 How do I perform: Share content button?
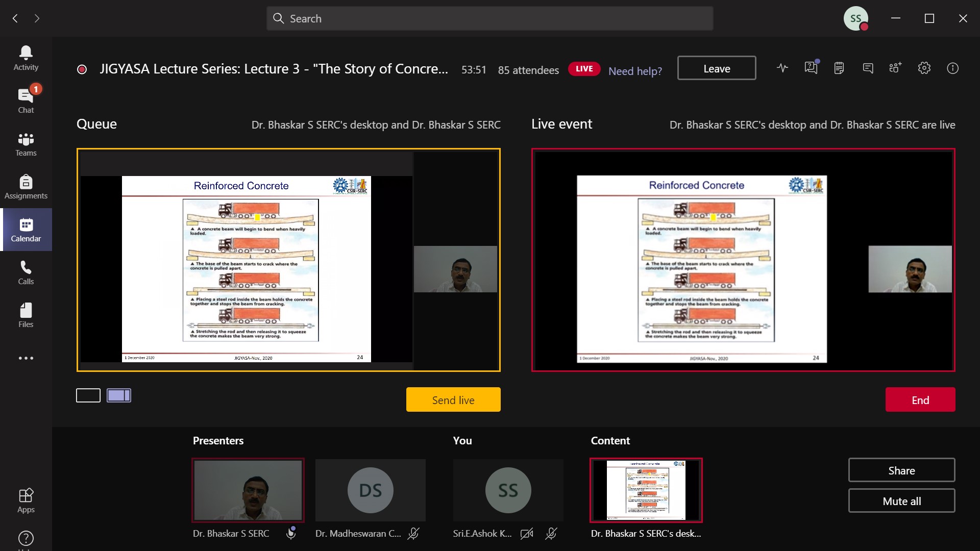point(902,470)
